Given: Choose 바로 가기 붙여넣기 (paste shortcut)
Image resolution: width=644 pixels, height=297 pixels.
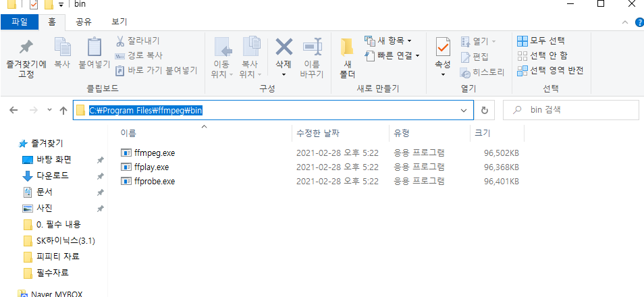Looking at the screenshot, I should [x=156, y=70].
